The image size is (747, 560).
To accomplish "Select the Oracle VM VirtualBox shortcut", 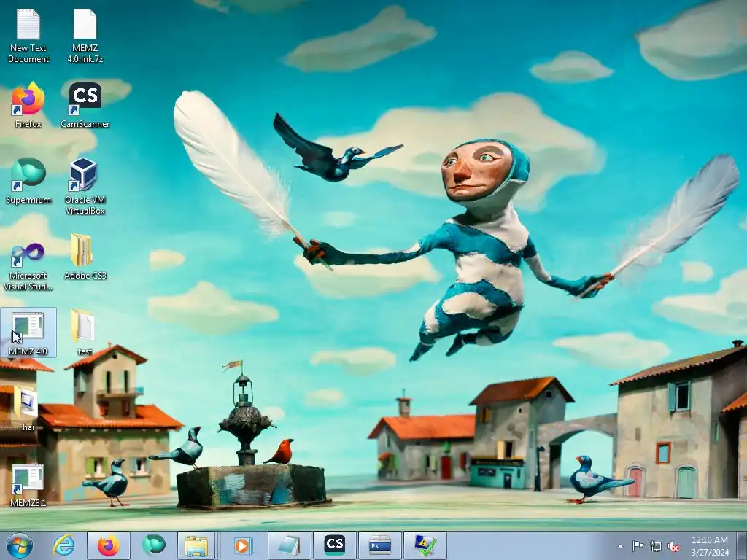I will click(x=85, y=186).
